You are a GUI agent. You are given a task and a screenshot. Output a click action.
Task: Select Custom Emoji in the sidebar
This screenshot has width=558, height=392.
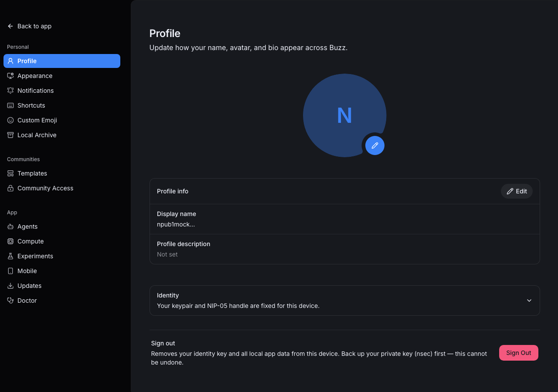62,120
